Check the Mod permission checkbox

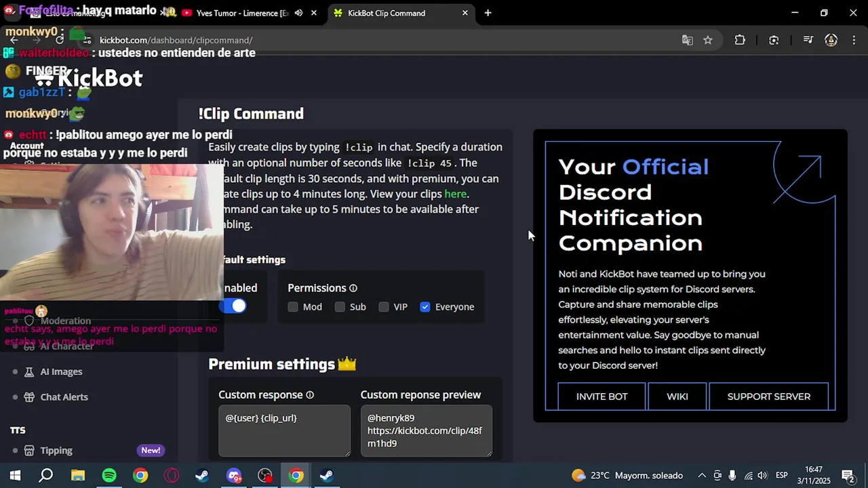point(293,307)
